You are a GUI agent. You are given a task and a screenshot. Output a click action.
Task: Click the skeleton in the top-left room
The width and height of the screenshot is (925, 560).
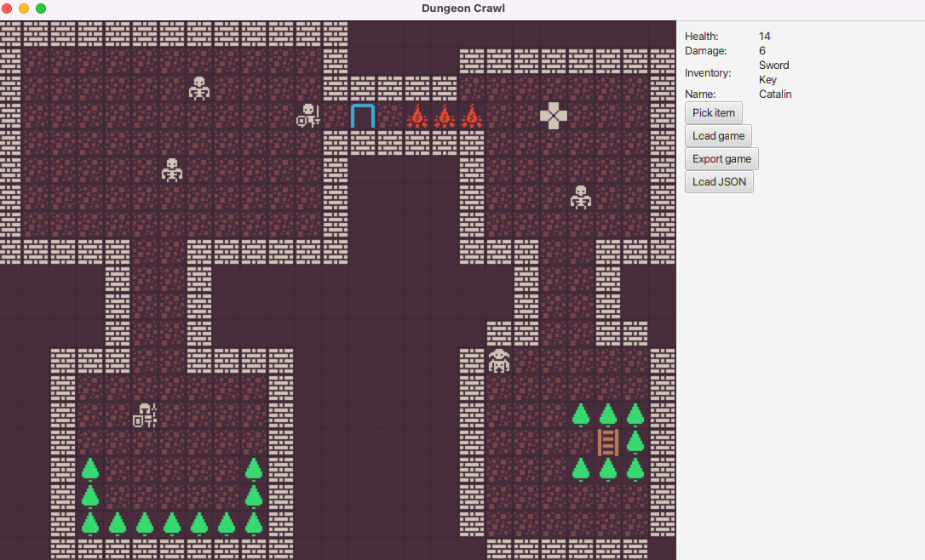pos(200,88)
